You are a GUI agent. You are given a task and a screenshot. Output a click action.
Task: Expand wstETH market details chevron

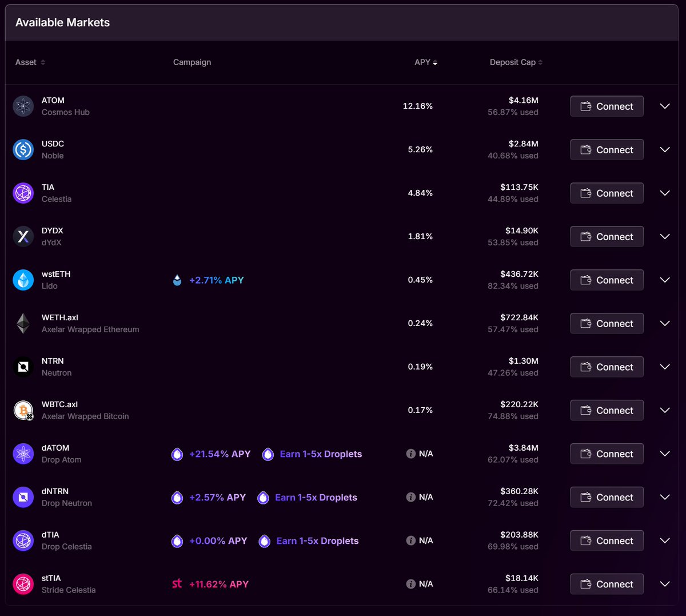click(665, 280)
